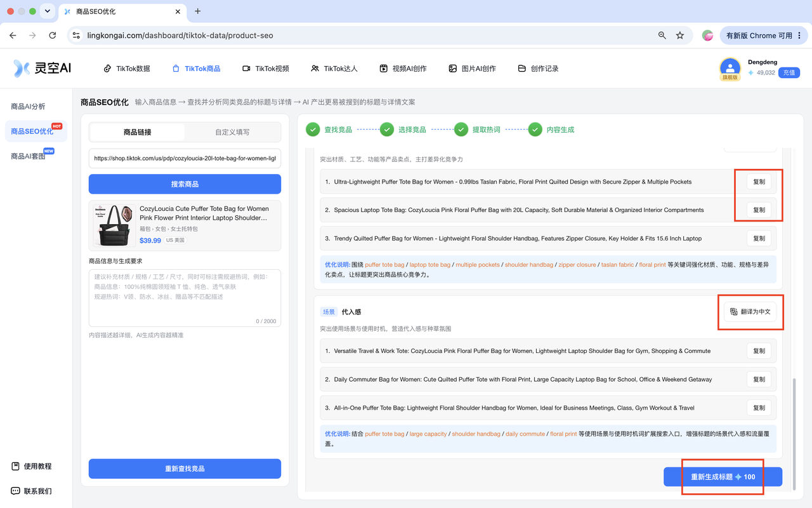Click the 49,032 credits balance
This screenshot has height=508, width=812.
(761, 73)
